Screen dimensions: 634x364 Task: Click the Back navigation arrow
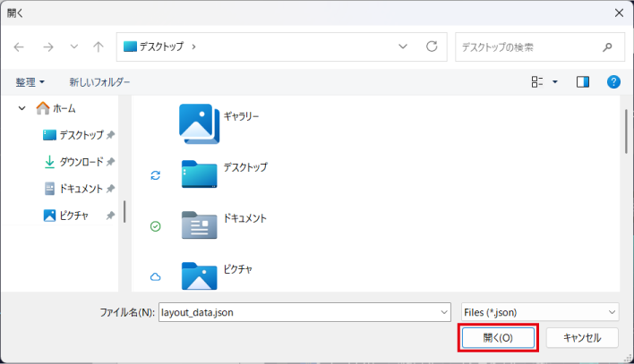click(19, 47)
